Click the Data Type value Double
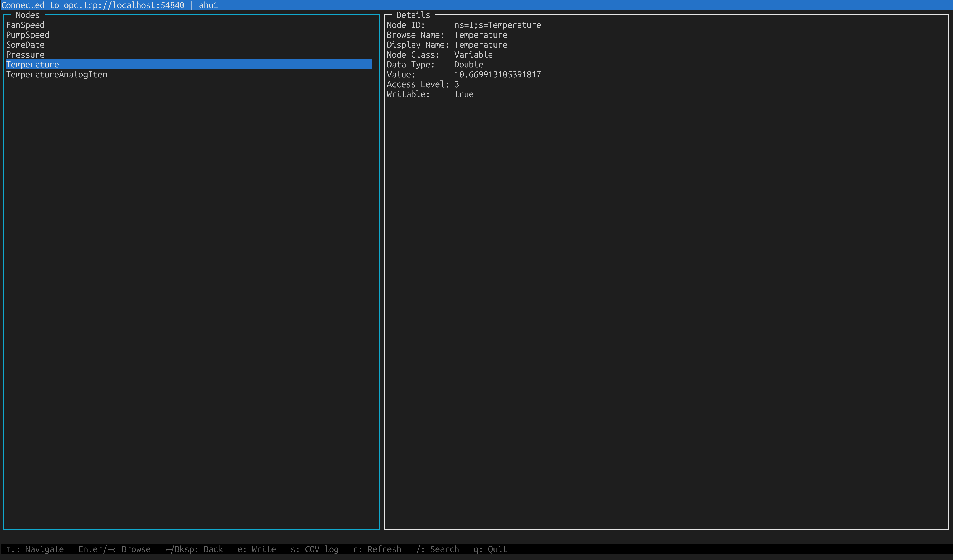Viewport: 953px width, 560px height. (x=469, y=64)
